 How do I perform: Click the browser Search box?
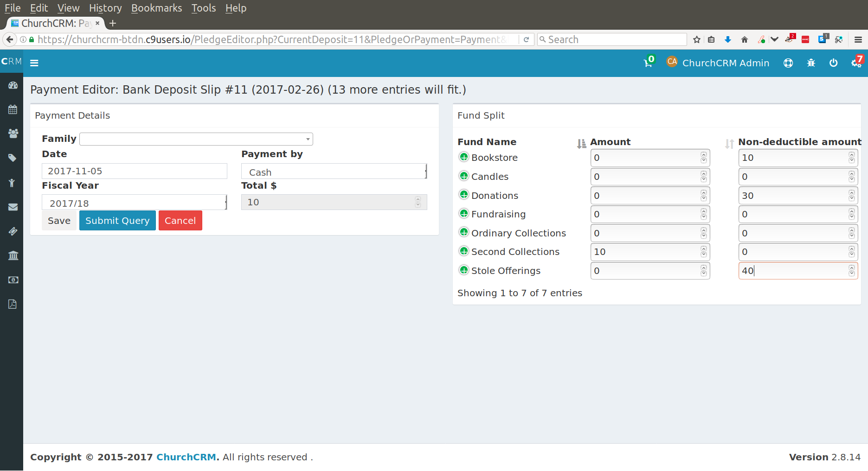612,39
